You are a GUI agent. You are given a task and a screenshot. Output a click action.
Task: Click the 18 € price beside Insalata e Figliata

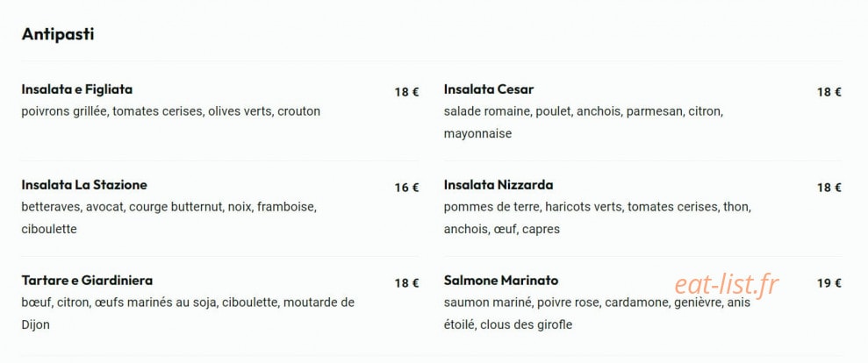tap(407, 92)
